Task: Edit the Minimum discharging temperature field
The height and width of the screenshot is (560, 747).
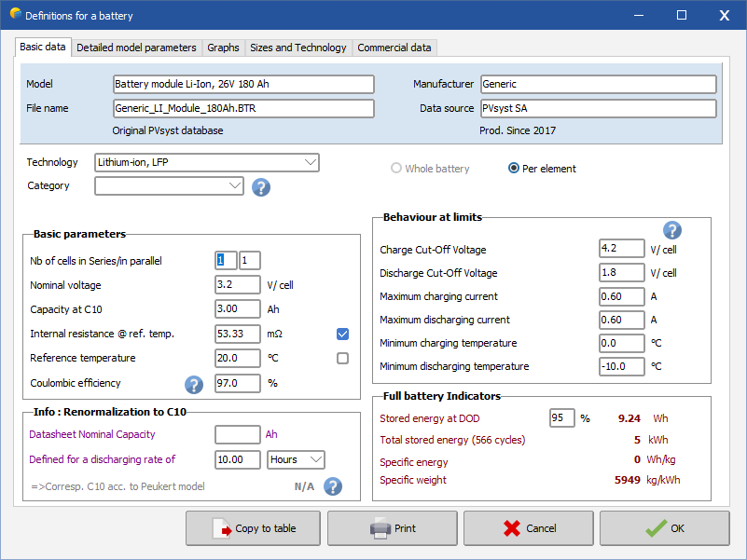Action: (622, 366)
